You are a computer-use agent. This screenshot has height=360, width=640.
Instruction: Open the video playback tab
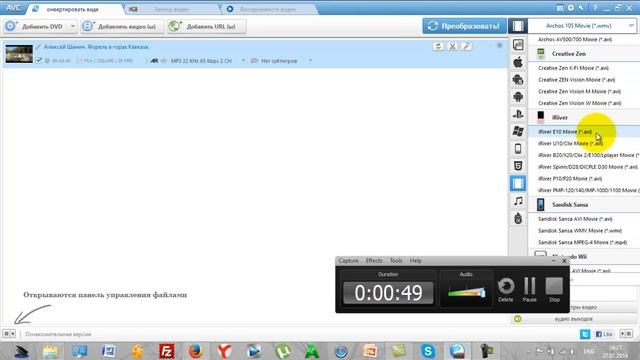[268, 9]
